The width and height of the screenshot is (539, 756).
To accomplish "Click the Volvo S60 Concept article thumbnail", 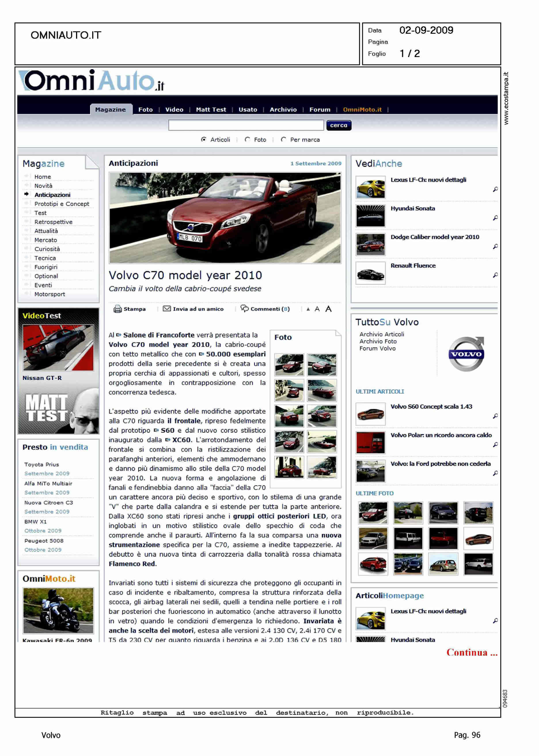I will click(370, 414).
